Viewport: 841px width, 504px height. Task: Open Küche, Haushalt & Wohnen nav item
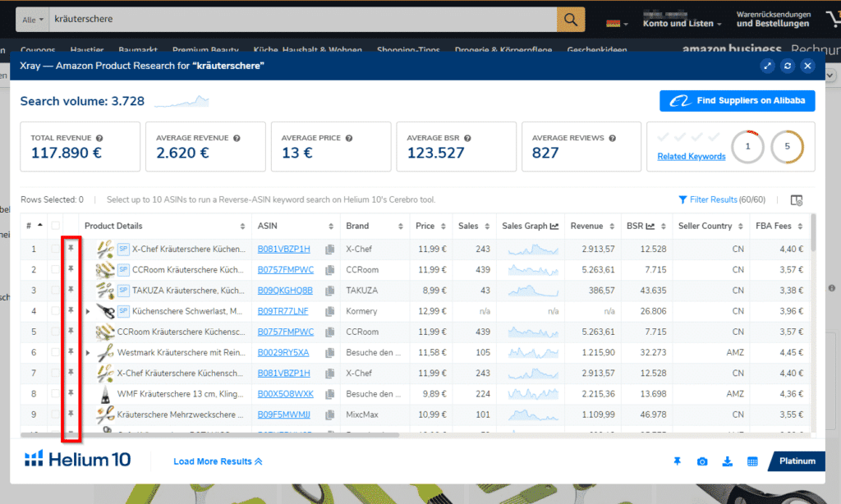click(307, 49)
